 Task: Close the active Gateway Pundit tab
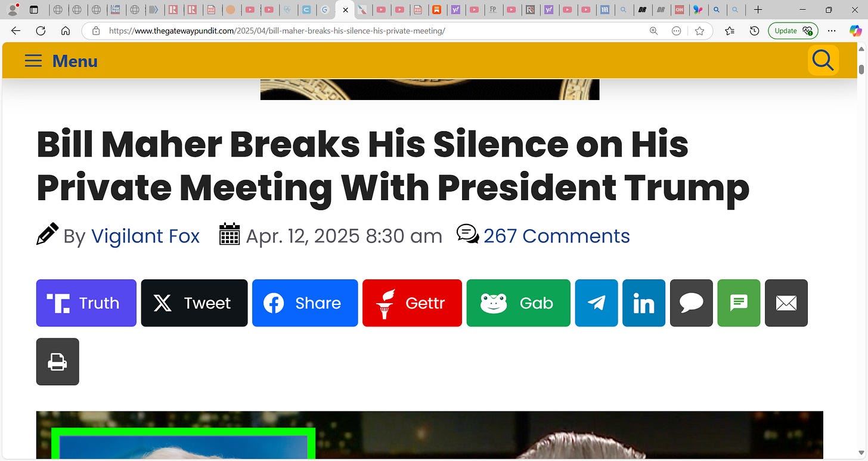(x=345, y=10)
